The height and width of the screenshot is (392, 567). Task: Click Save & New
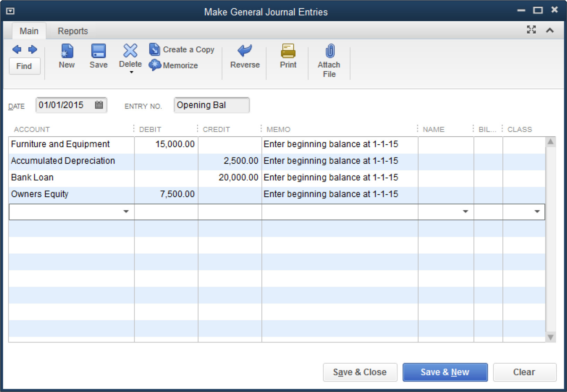click(445, 372)
